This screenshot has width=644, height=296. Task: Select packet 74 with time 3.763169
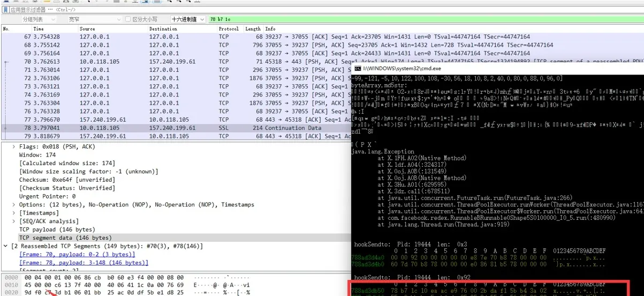click(177, 95)
